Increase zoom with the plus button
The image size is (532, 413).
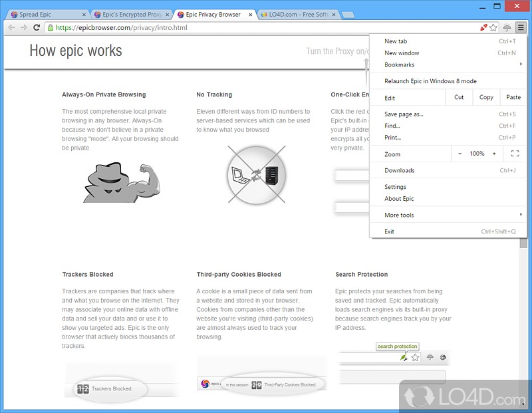tap(494, 154)
